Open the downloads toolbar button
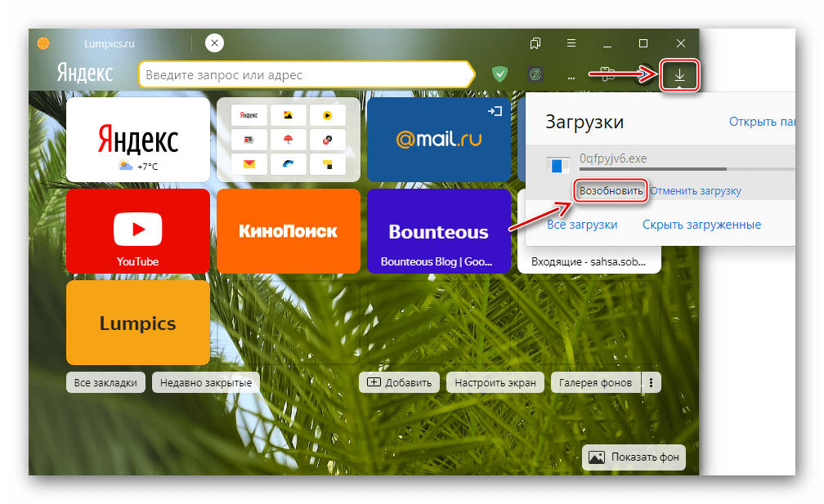Image resolution: width=824 pixels, height=504 pixels. click(x=679, y=76)
